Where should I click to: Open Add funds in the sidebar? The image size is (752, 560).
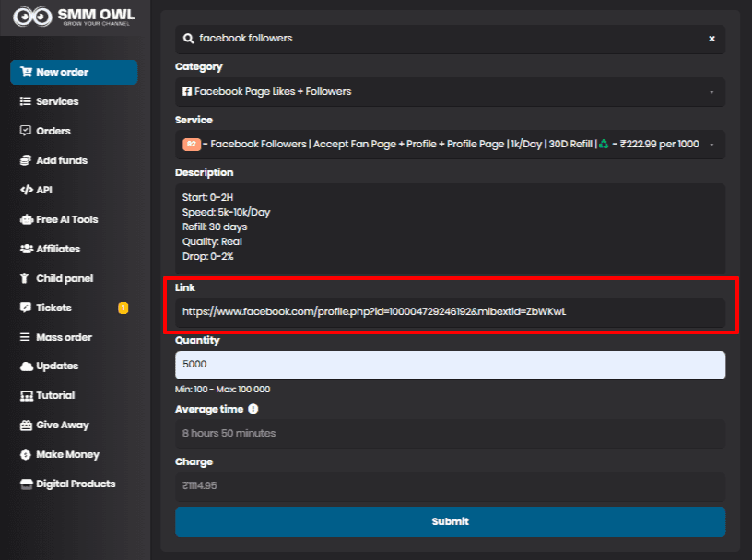62,160
